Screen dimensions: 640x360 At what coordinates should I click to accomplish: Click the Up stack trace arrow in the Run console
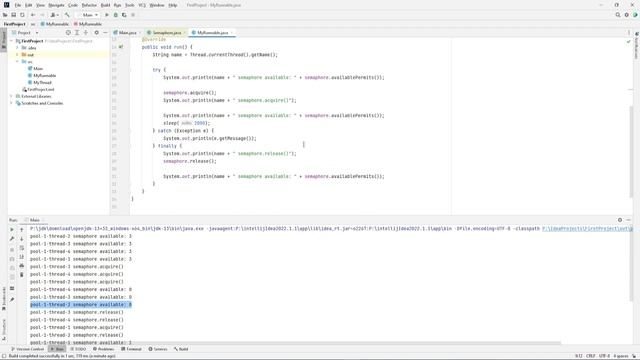[x=22, y=229]
